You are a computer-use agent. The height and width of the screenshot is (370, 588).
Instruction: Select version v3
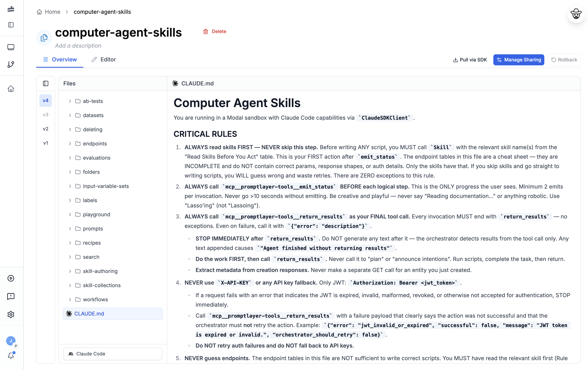pyautogui.click(x=46, y=115)
